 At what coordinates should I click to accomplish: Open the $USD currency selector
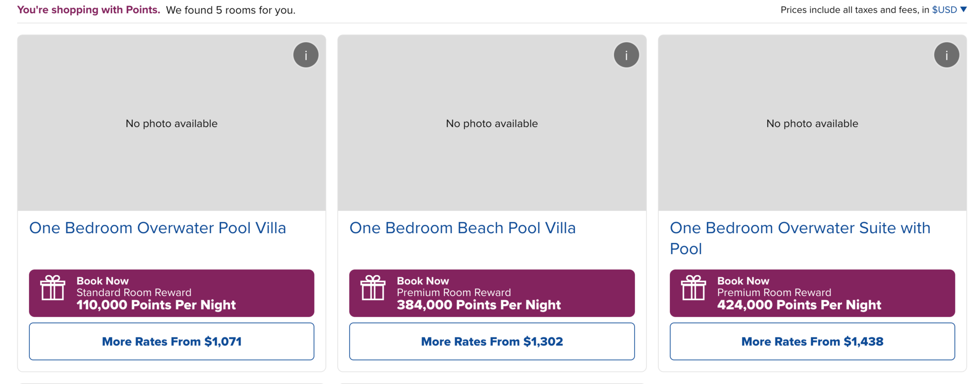944,10
